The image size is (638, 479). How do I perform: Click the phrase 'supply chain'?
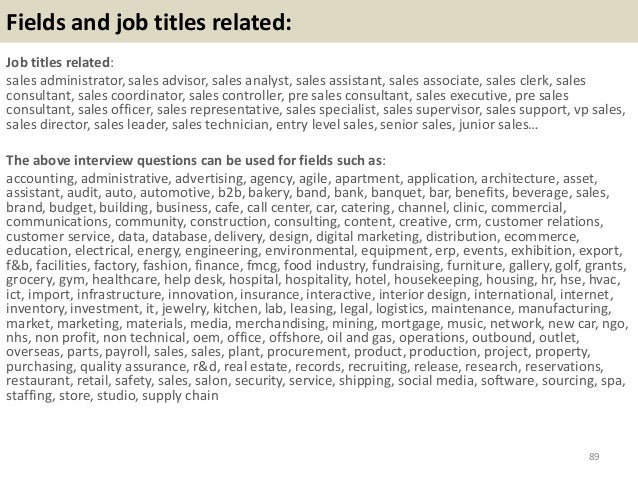point(180,396)
